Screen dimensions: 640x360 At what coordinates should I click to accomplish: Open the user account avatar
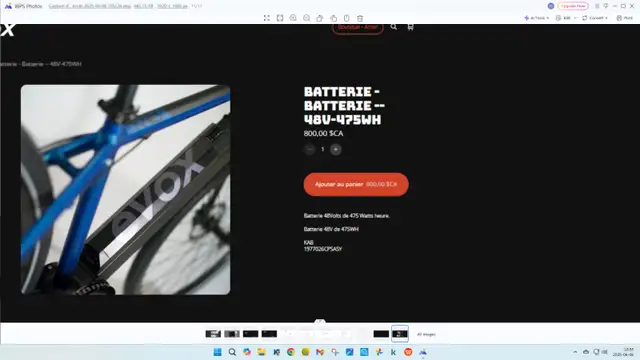coord(551,6)
